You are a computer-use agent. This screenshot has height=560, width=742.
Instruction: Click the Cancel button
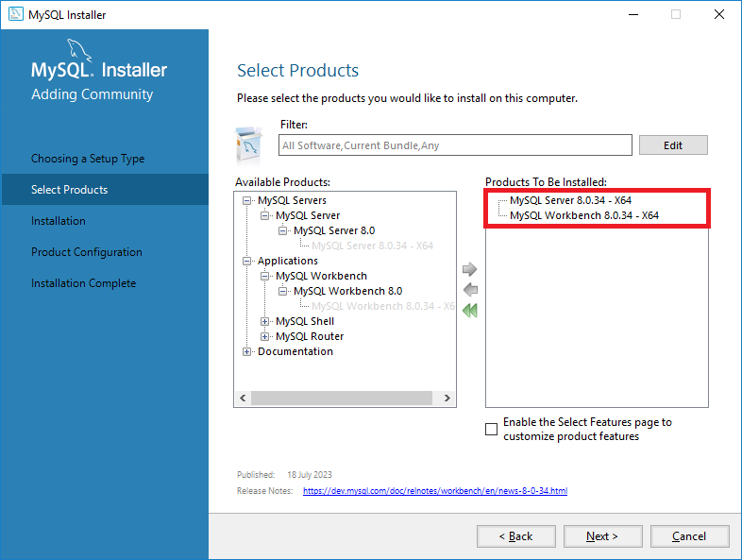(x=689, y=536)
